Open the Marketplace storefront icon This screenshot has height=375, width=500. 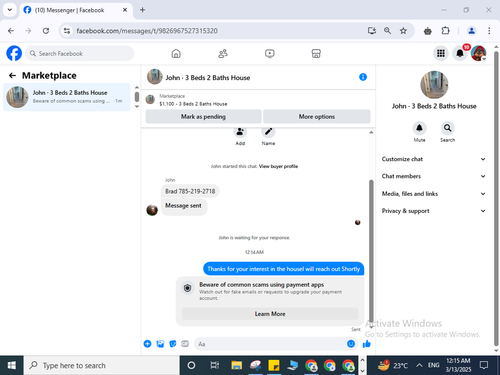pyautogui.click(x=316, y=53)
